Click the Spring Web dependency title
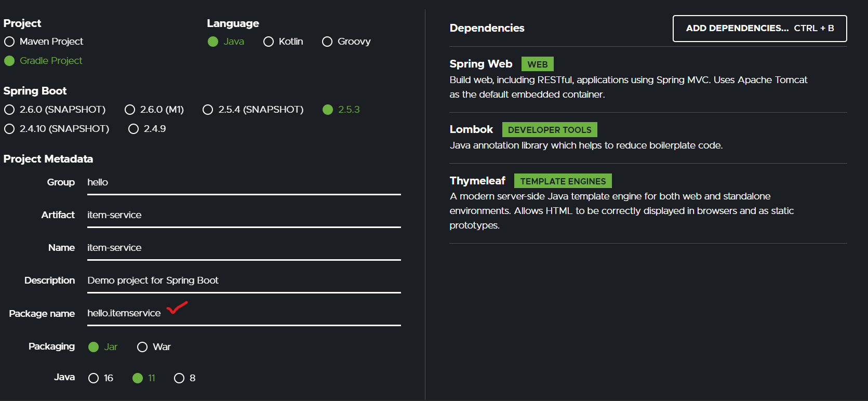Screen dimensions: 868x401 [x=480, y=64]
